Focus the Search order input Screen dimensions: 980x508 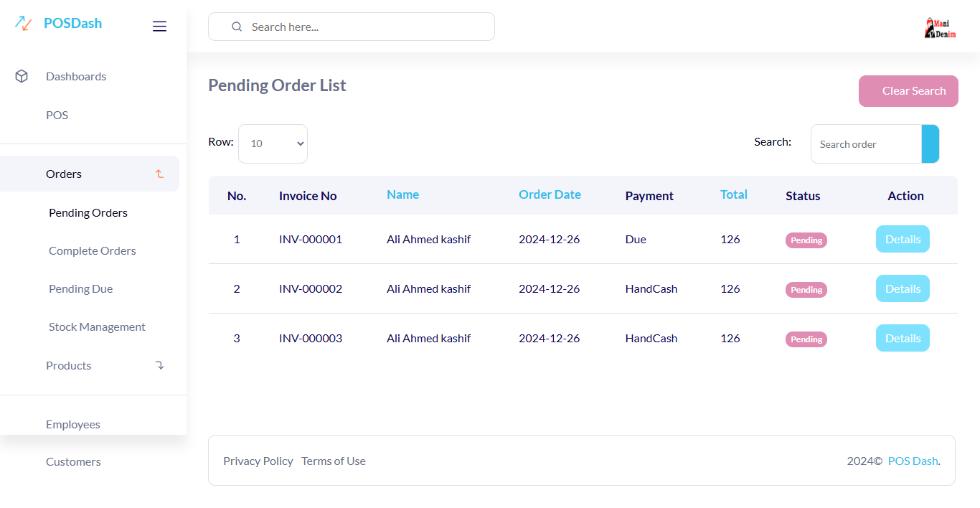(x=866, y=144)
